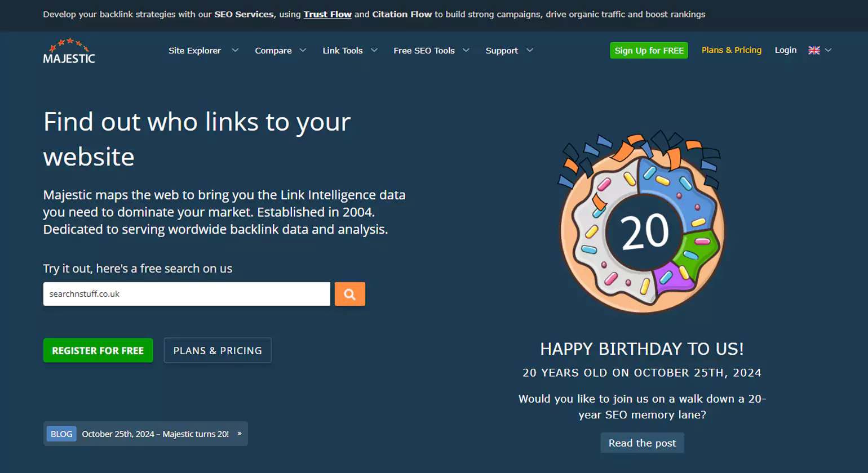Click the Read the post button

[x=642, y=443]
